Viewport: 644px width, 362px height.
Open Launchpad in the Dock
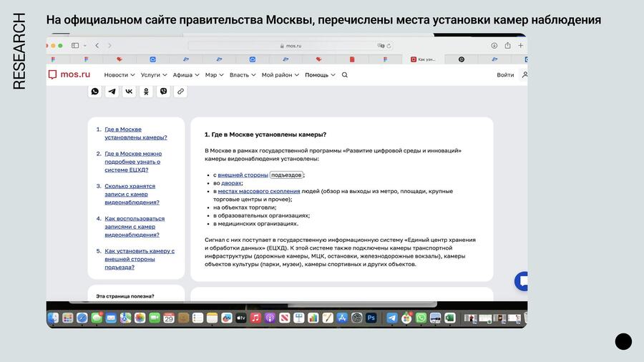point(68,318)
